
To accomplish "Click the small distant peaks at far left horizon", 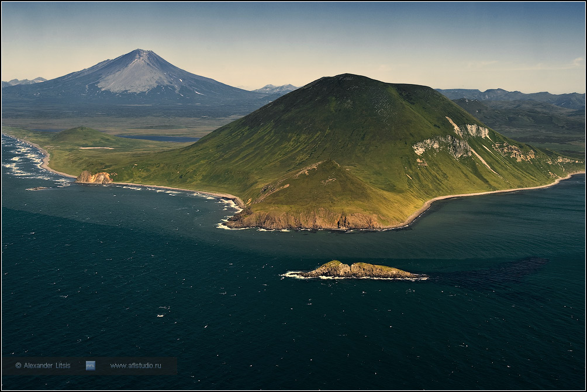I will (26, 81).
